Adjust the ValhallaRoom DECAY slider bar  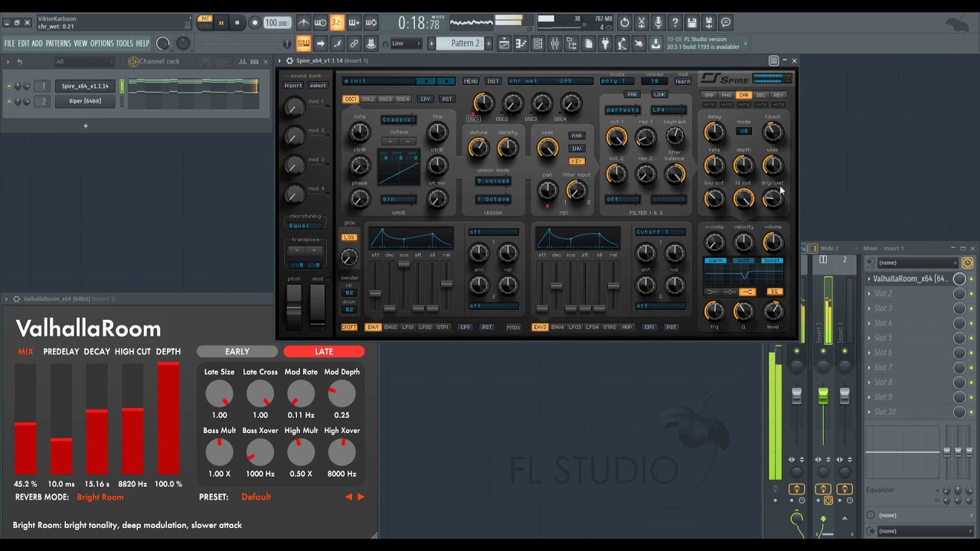96,419
